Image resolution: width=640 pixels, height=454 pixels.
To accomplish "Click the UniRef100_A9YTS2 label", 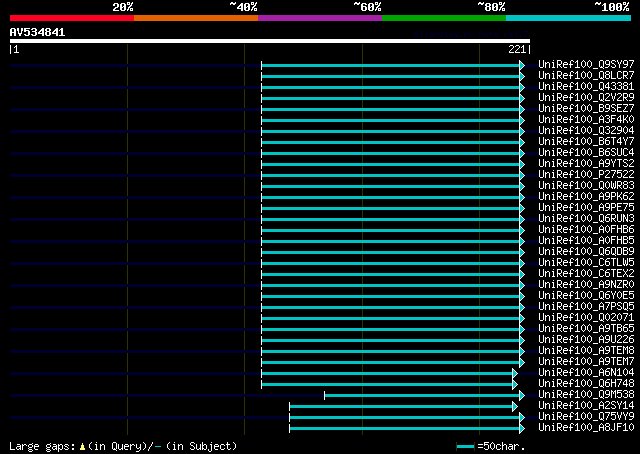I will 586,164.
